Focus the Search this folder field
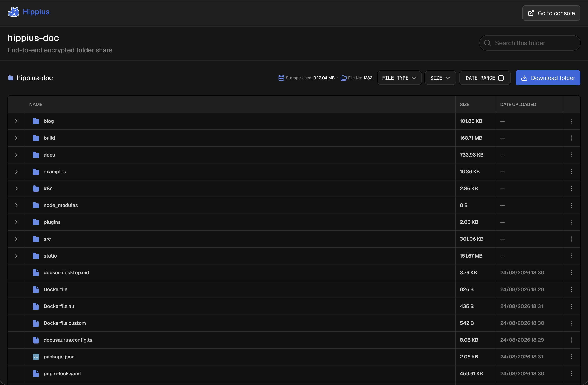Viewport: 588px width, 385px height. 530,43
